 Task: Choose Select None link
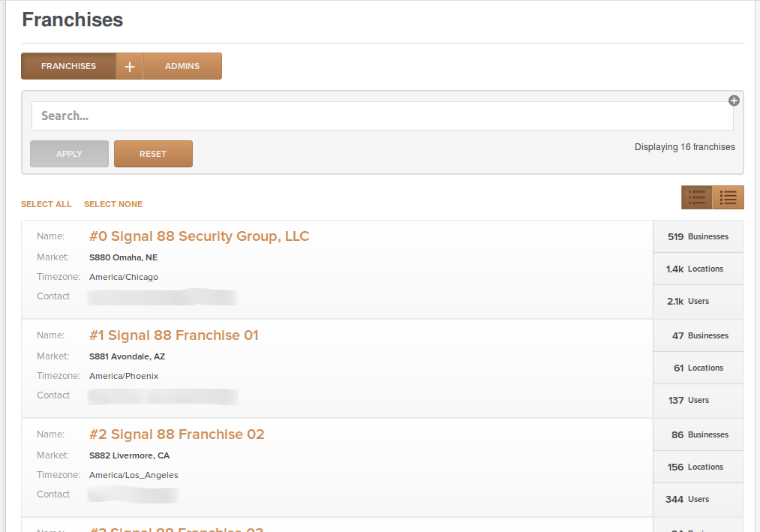click(113, 204)
